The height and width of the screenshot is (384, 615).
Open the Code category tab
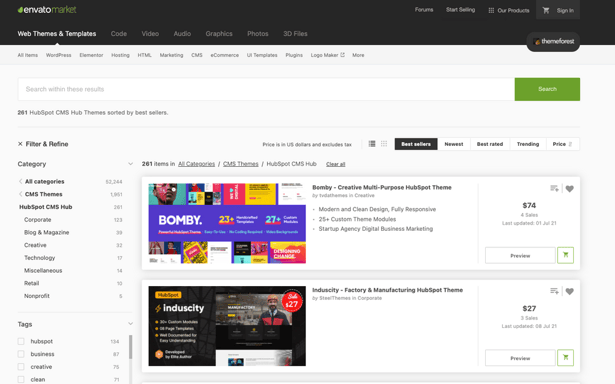[119, 34]
